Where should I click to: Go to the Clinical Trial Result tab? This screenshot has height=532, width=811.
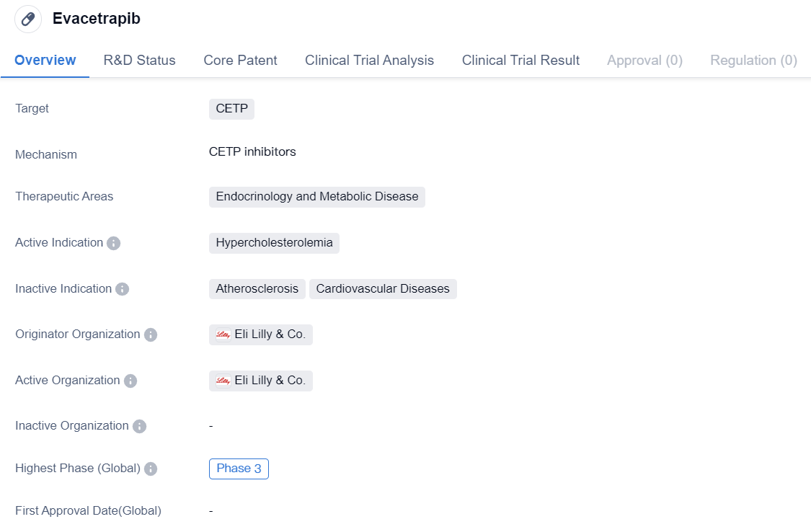click(x=520, y=61)
